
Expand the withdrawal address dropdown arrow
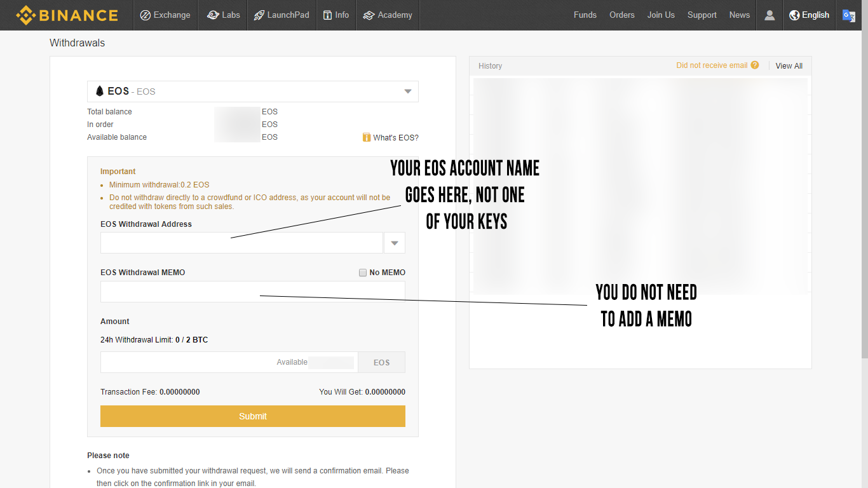395,243
